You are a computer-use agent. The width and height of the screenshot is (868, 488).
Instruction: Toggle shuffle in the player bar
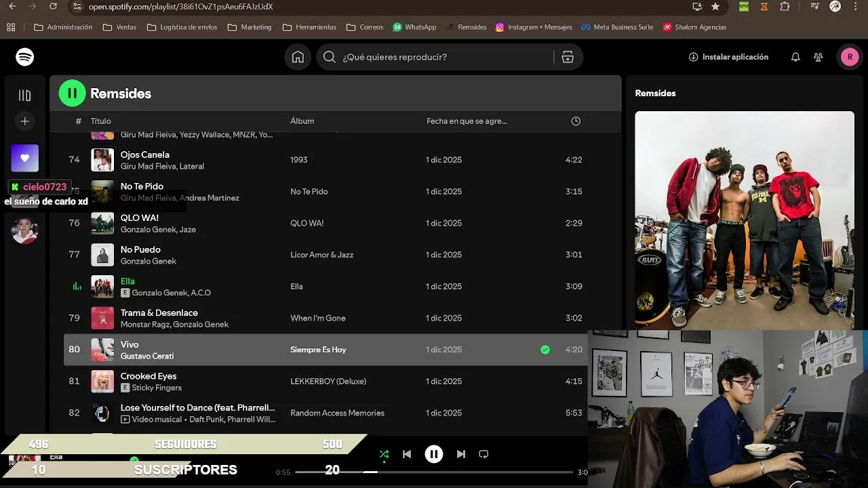coord(384,454)
